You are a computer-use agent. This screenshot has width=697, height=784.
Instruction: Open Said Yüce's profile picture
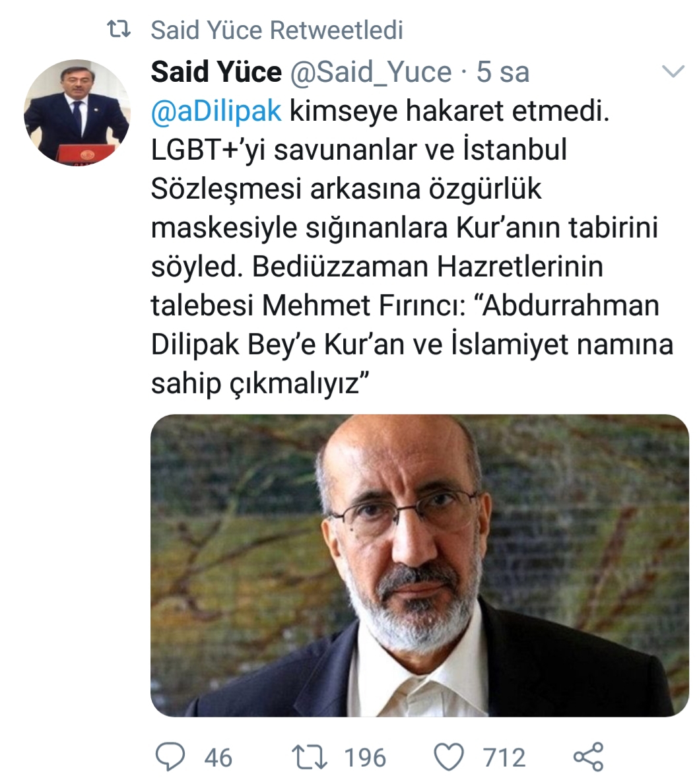(x=77, y=113)
